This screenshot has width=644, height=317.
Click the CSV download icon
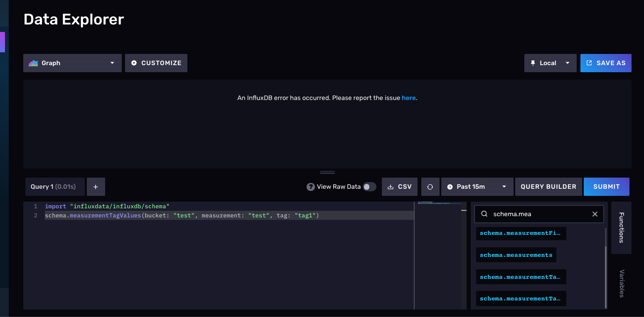point(391,186)
